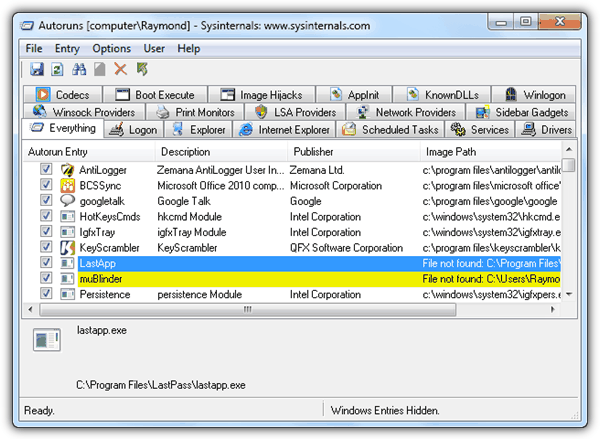Uncheck the Persistence entry checkbox
This screenshot has height=439, width=600.
coord(46,293)
